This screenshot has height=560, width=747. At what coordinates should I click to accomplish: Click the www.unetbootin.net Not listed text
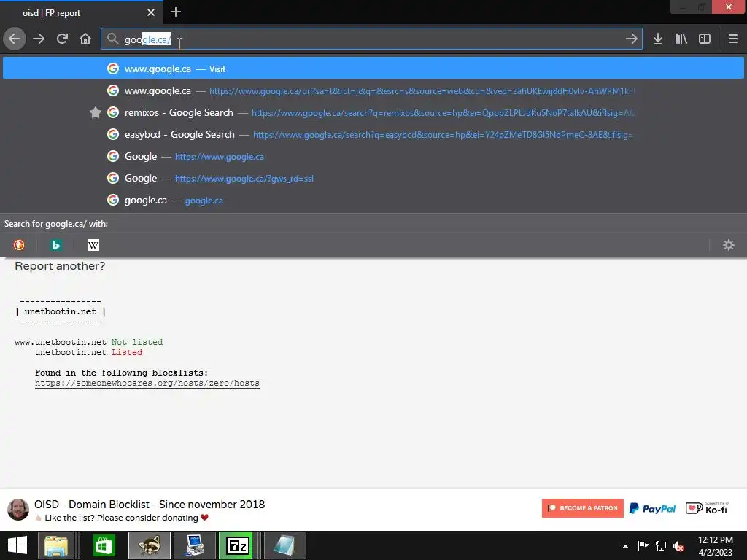137,342
